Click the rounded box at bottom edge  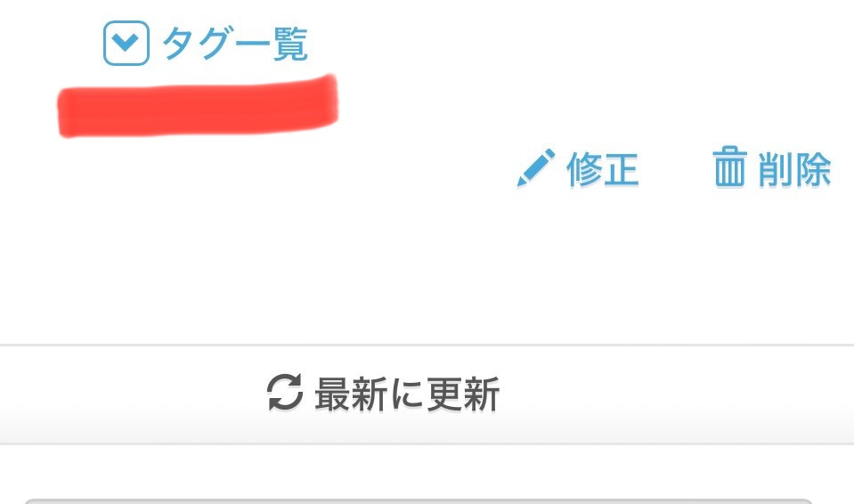[419, 500]
